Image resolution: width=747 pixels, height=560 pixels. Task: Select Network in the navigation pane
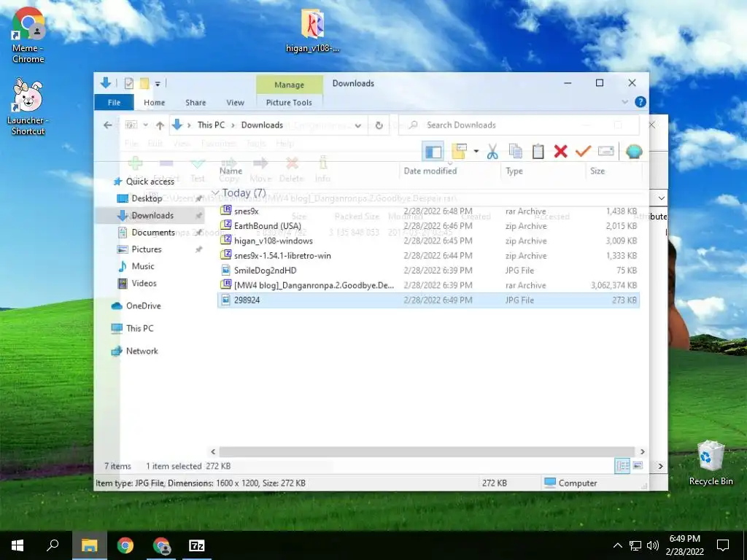coord(142,351)
